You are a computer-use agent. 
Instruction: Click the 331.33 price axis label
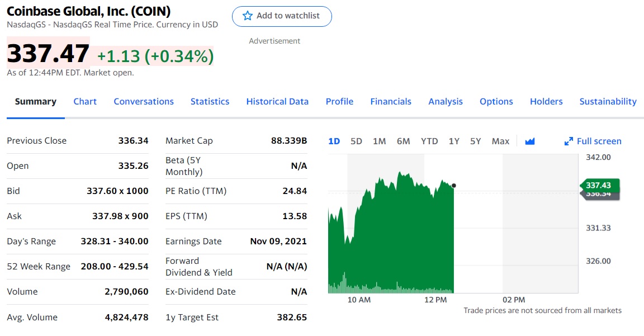[x=598, y=228]
